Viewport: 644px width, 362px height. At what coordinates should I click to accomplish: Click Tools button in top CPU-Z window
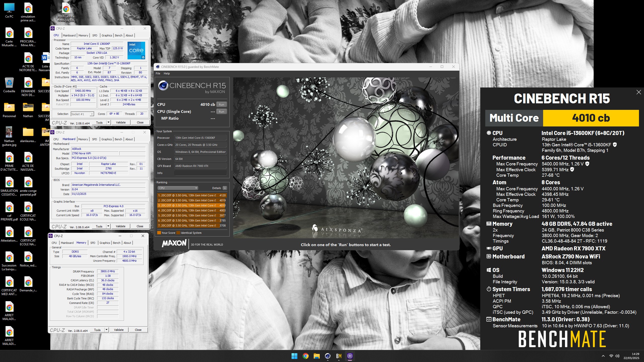[99, 122]
